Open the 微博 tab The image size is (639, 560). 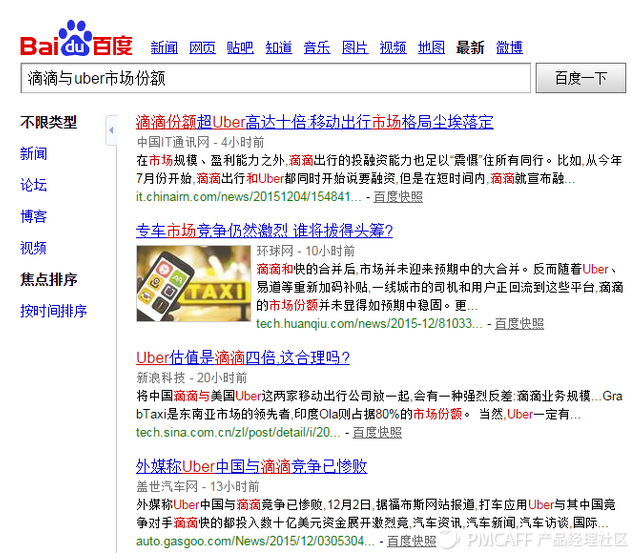click(x=509, y=48)
